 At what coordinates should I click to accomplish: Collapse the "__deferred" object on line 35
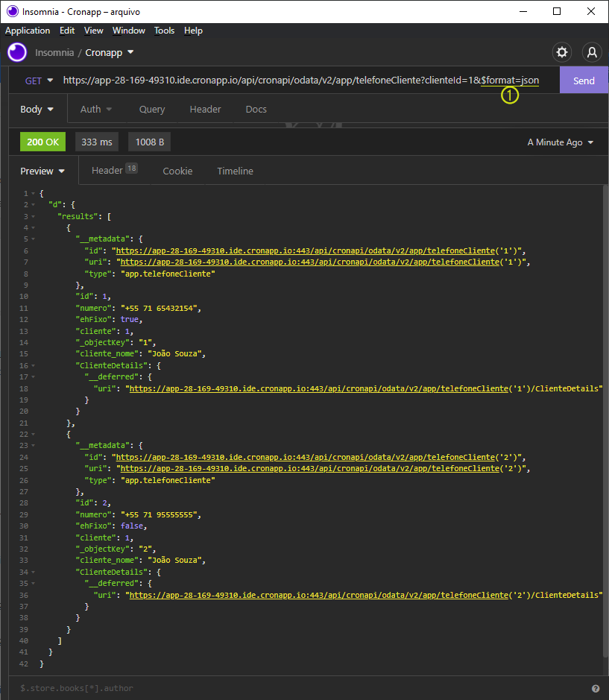coord(33,584)
